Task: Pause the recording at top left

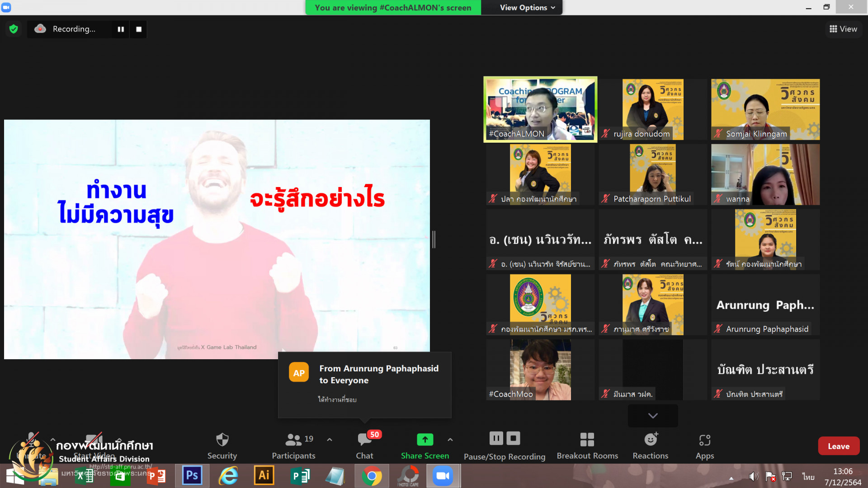Action: tap(121, 29)
